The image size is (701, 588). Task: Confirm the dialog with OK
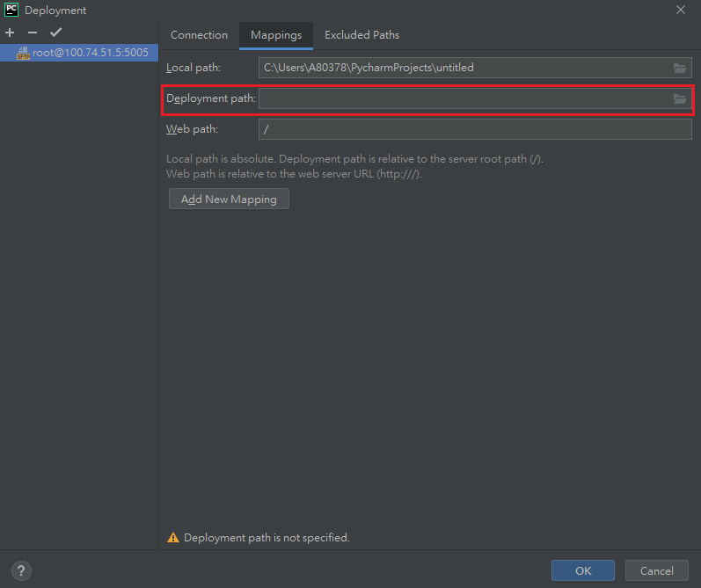583,570
